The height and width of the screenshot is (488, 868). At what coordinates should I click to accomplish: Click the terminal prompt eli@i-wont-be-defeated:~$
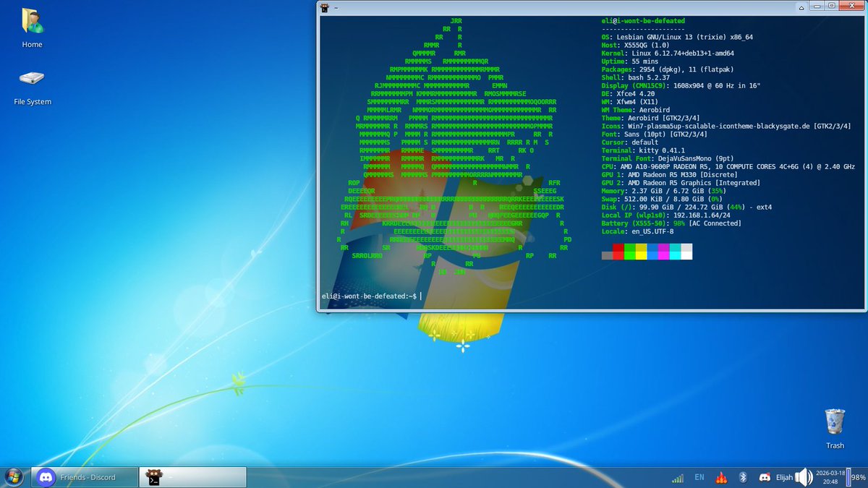pyautogui.click(x=369, y=296)
